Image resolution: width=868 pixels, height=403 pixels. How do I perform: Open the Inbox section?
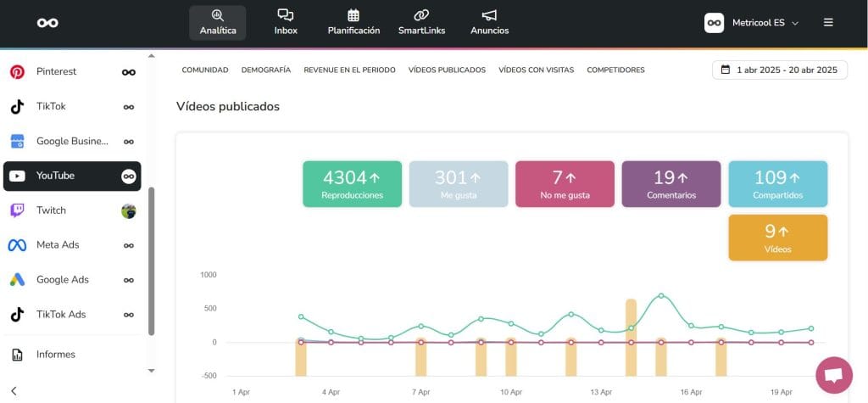286,22
